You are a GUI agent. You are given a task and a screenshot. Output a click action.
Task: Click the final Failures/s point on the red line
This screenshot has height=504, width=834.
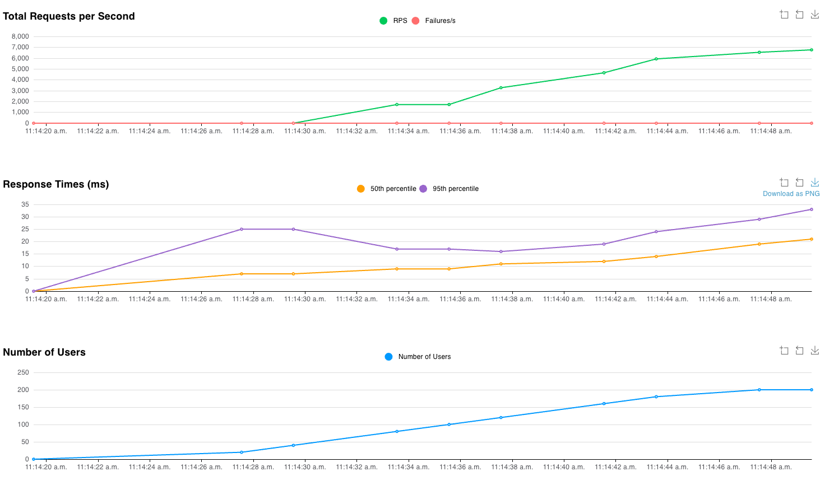[x=811, y=123]
